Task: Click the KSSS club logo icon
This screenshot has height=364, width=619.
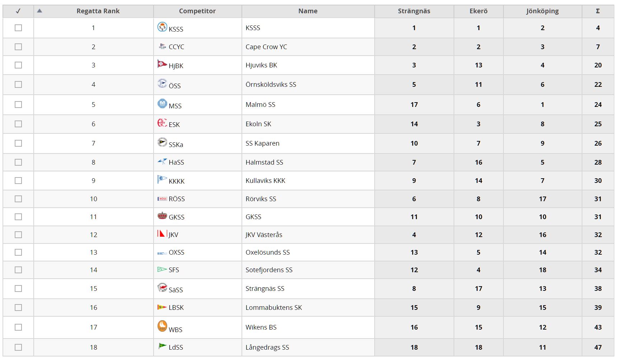Action: 162,27
